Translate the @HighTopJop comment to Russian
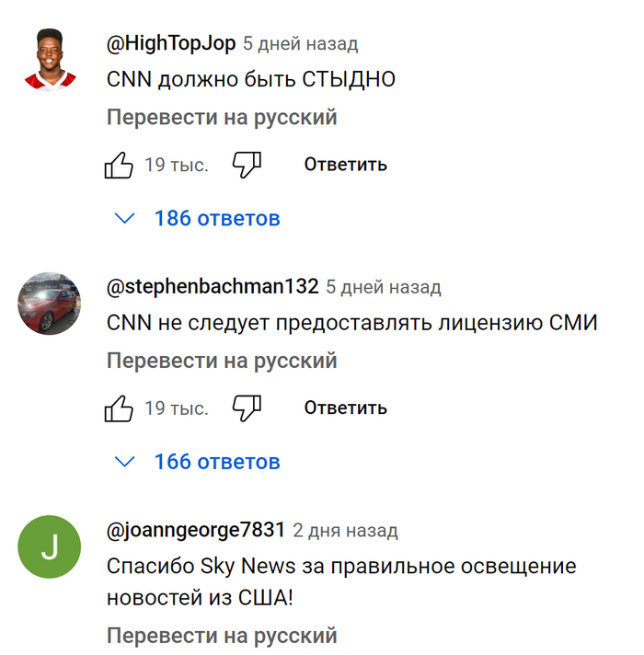This screenshot has width=644, height=655. pyautogui.click(x=222, y=118)
